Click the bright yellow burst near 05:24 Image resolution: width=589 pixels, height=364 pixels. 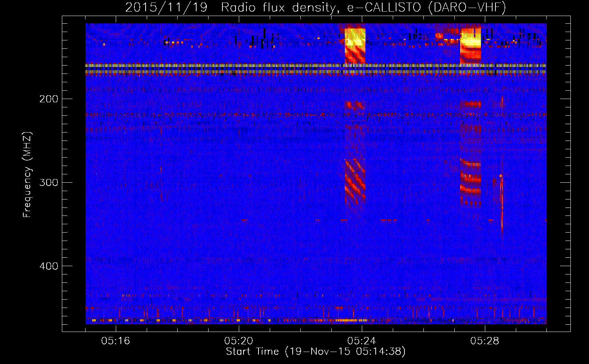(355, 37)
